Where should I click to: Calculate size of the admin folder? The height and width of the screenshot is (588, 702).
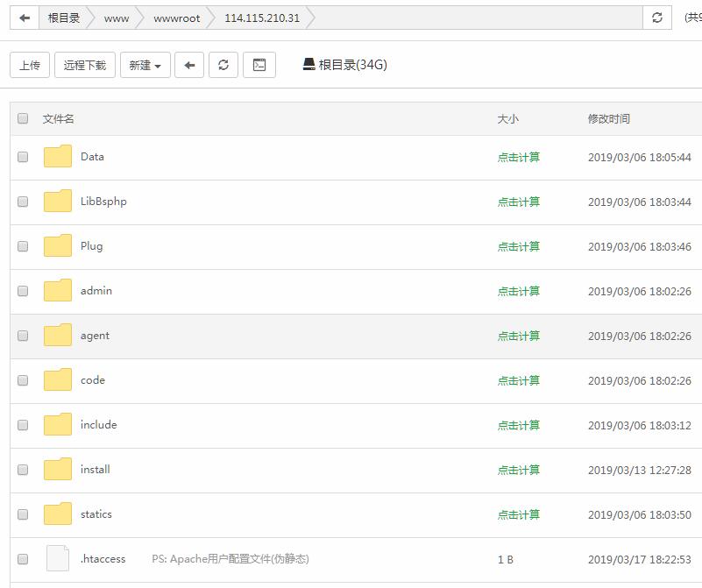pyautogui.click(x=519, y=291)
